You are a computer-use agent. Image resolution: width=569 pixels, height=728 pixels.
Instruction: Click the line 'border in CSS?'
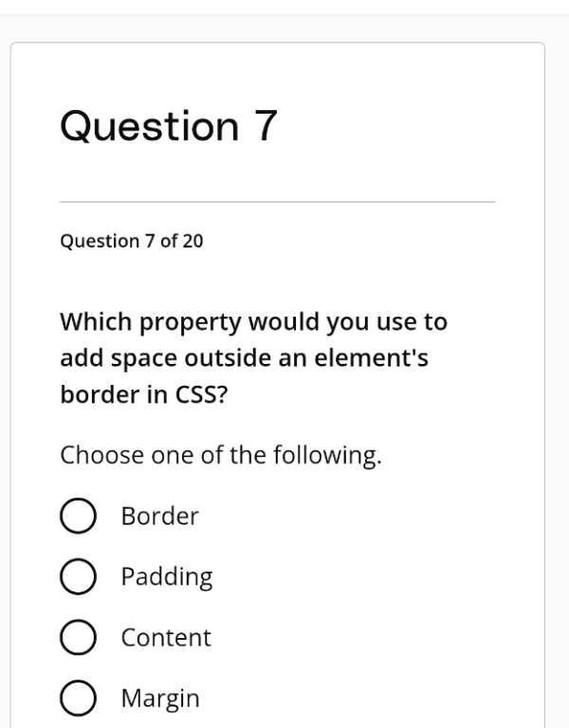pyautogui.click(x=143, y=396)
